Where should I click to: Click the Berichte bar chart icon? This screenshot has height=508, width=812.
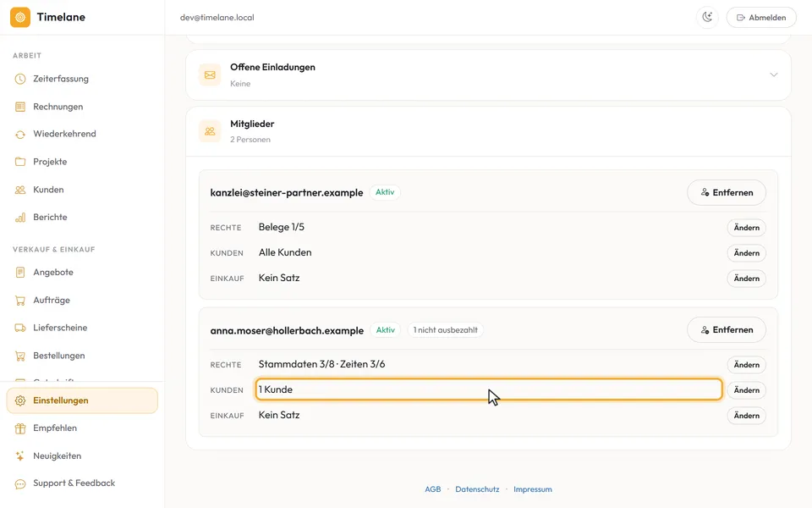(x=20, y=218)
